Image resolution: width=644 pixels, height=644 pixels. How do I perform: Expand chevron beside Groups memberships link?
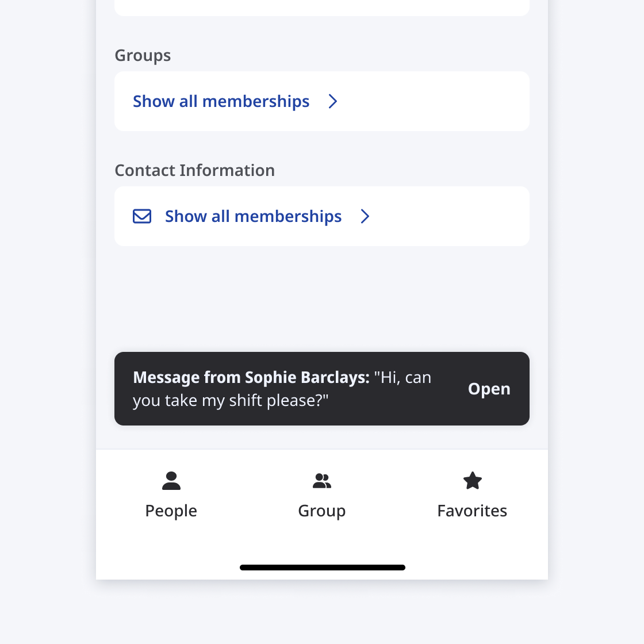click(x=333, y=102)
